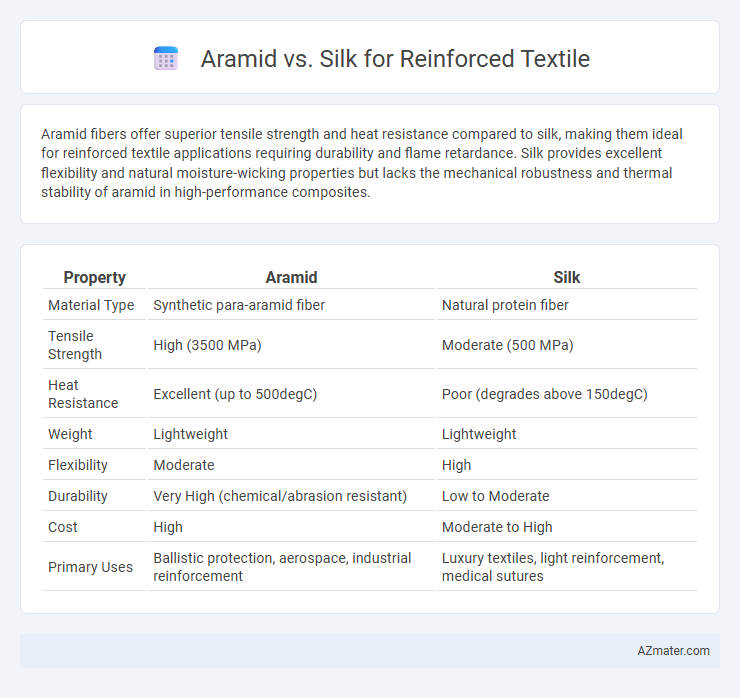Click 'Natural protein fiber' cell
Viewport: 740px width, 698px height.
[x=505, y=305]
